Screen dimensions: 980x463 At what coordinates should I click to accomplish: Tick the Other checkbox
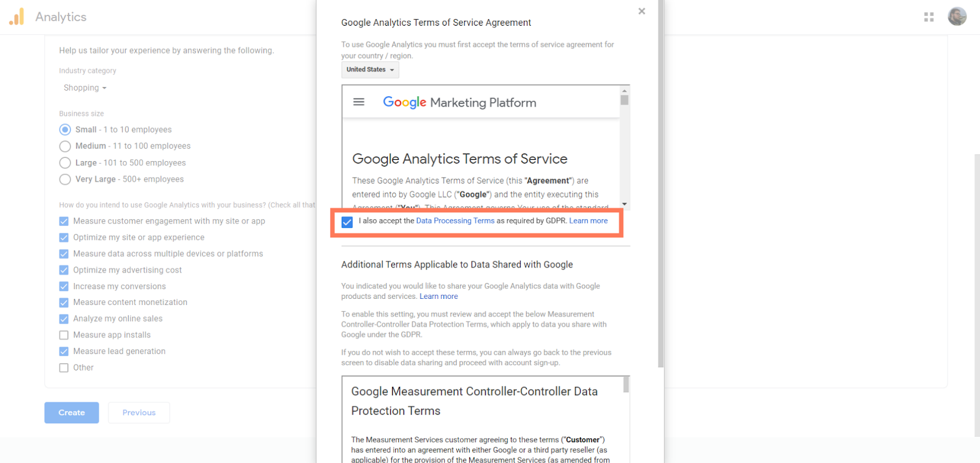64,368
